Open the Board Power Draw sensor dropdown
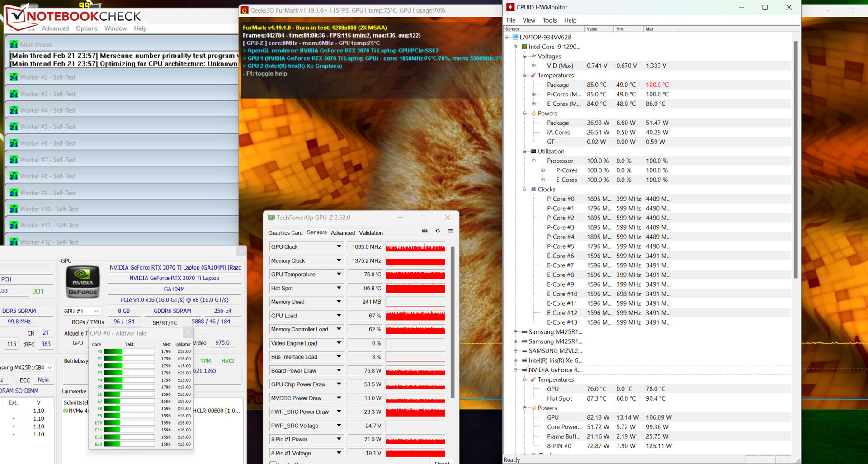 pyautogui.click(x=339, y=370)
